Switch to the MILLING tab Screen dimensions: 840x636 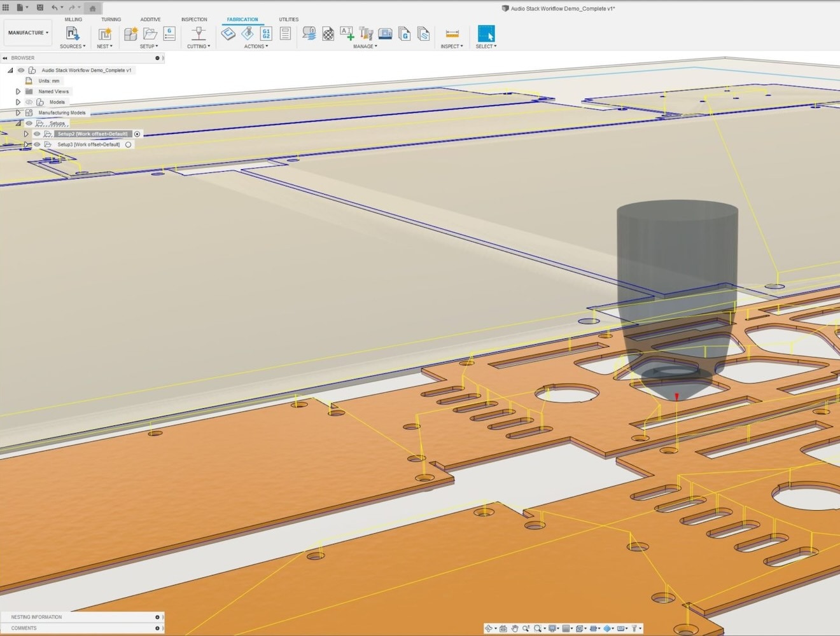(73, 19)
